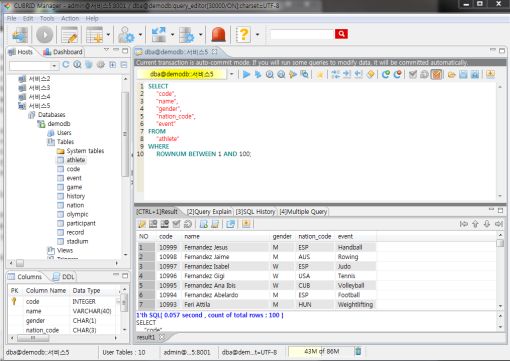Switch to the Dashboard tab
This screenshot has height=361, width=510.
63,52
